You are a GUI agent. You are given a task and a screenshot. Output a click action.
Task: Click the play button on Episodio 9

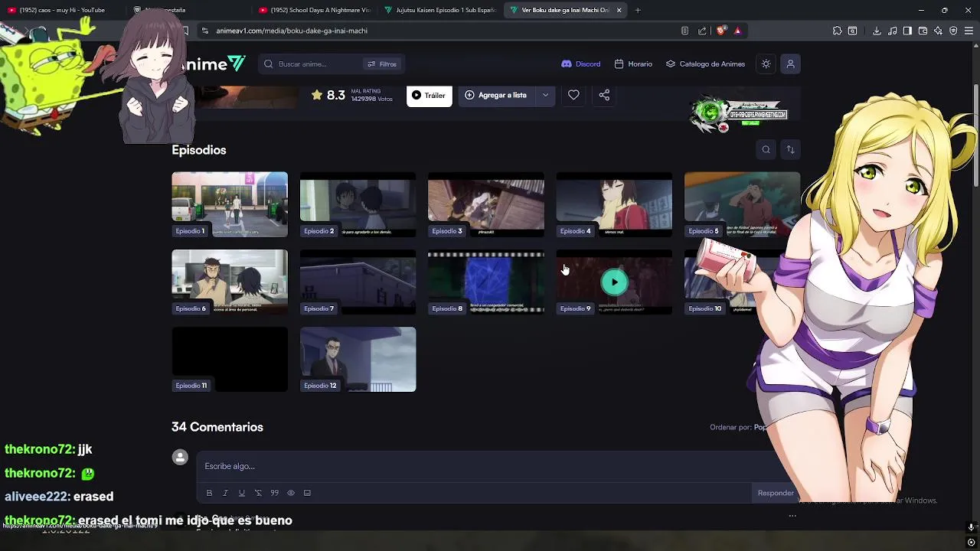pyautogui.click(x=614, y=282)
